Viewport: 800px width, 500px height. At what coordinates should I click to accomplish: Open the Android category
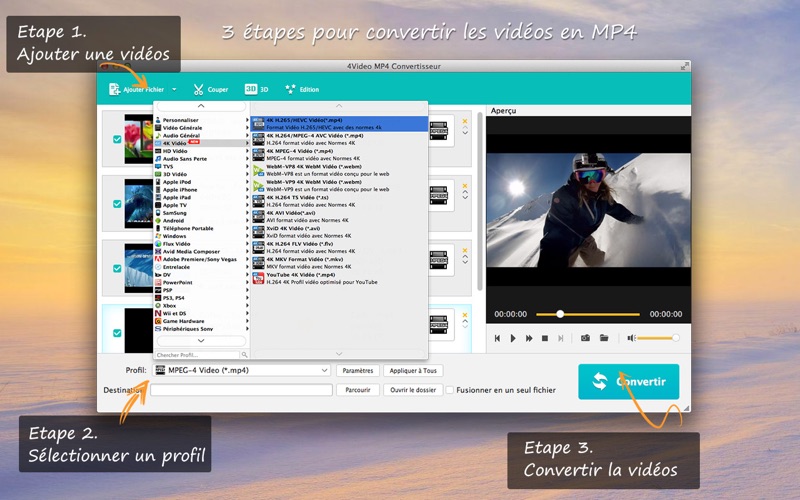pyautogui.click(x=202, y=220)
